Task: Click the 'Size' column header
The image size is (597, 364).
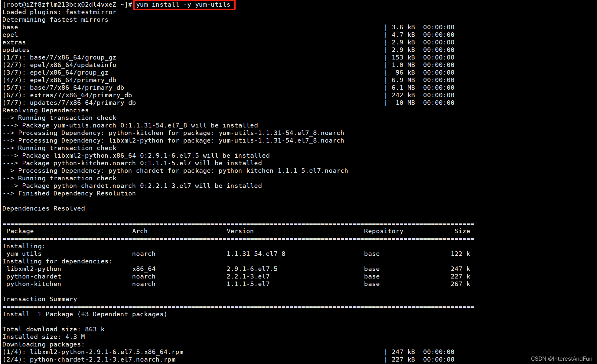Action: coord(462,231)
